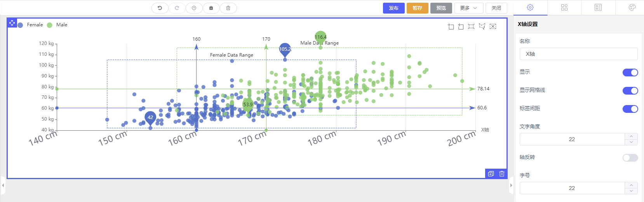Enable the 轴反转 switch
The height and width of the screenshot is (202, 644).
pos(630,158)
